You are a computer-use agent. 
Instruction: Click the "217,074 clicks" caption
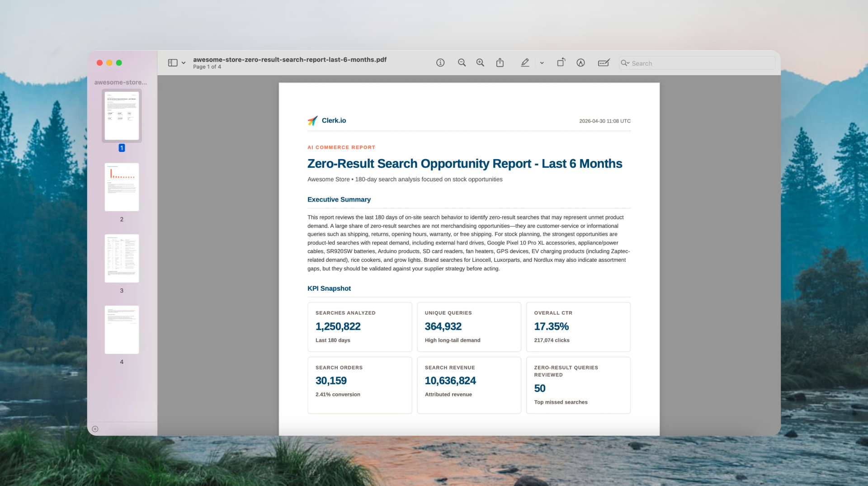pyautogui.click(x=552, y=340)
